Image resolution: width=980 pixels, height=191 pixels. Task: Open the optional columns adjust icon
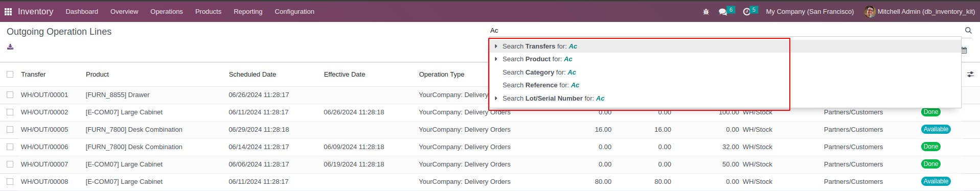[970, 75]
